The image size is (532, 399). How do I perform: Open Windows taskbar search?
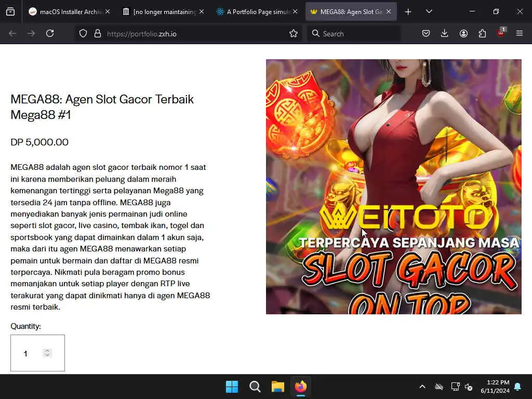[x=255, y=387]
